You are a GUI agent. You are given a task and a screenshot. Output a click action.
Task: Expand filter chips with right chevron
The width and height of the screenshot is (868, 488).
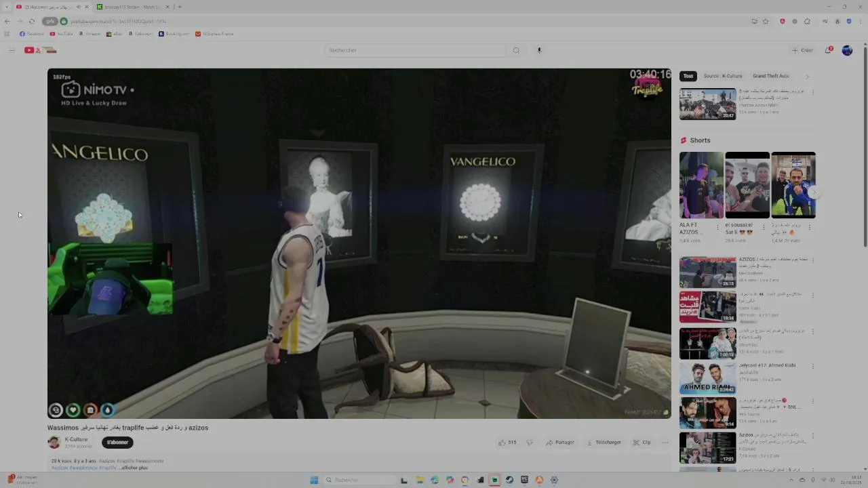click(x=807, y=77)
